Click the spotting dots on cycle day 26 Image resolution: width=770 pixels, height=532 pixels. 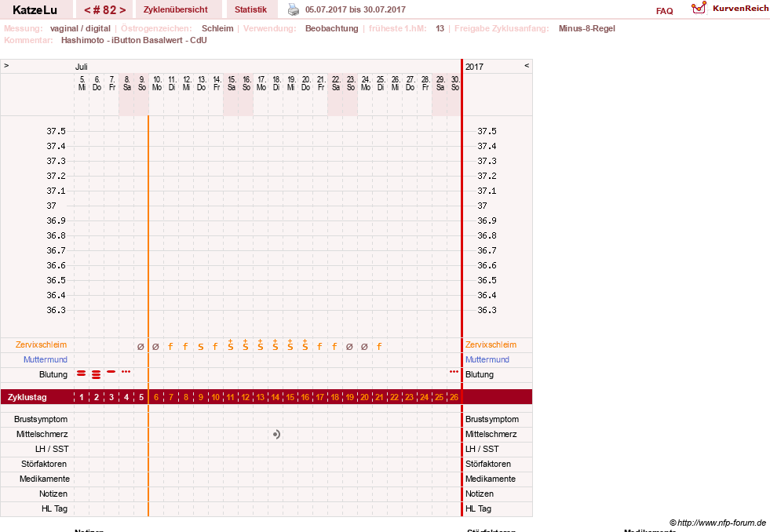point(454,371)
